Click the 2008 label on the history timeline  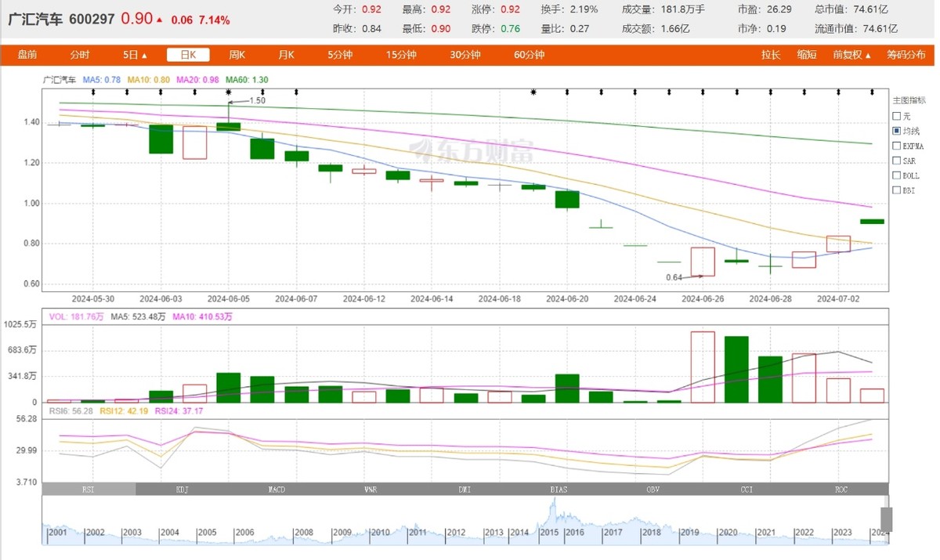tap(303, 533)
